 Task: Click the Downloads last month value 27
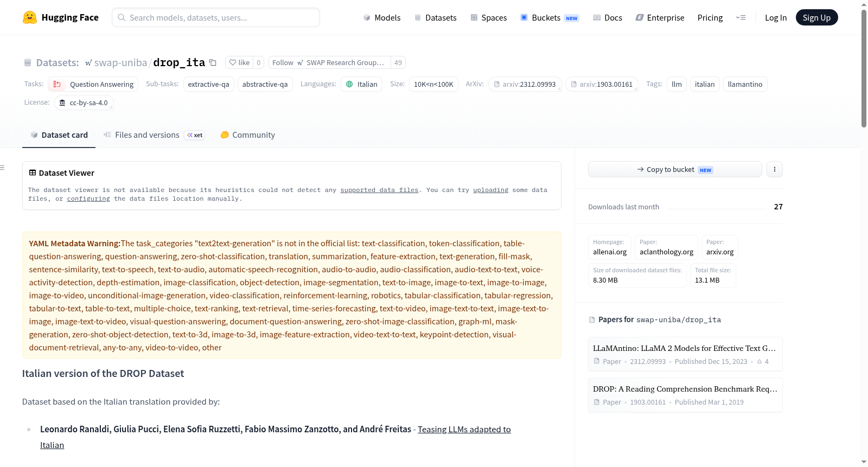[x=778, y=207]
